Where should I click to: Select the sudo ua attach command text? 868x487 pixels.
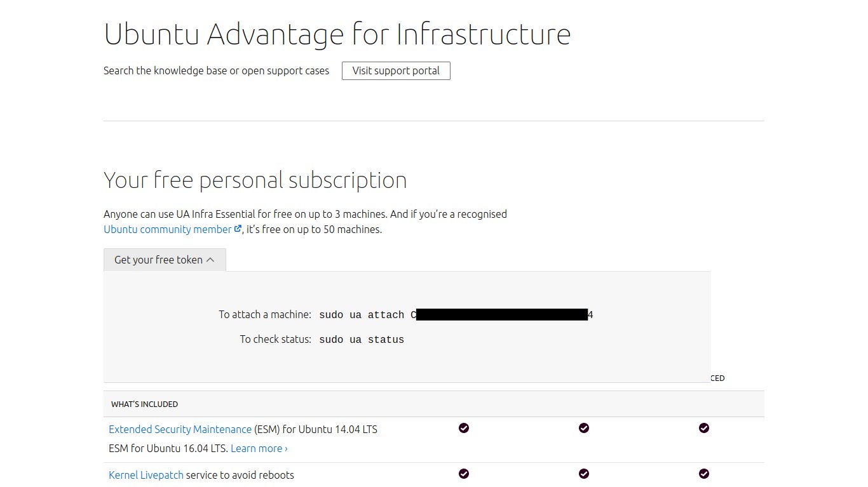(x=456, y=315)
